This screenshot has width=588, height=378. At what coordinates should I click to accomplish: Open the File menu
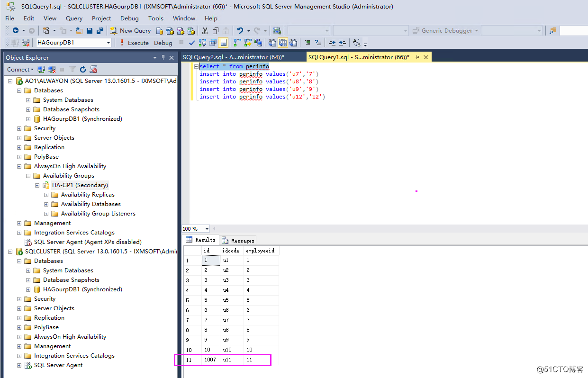pyautogui.click(x=10, y=18)
